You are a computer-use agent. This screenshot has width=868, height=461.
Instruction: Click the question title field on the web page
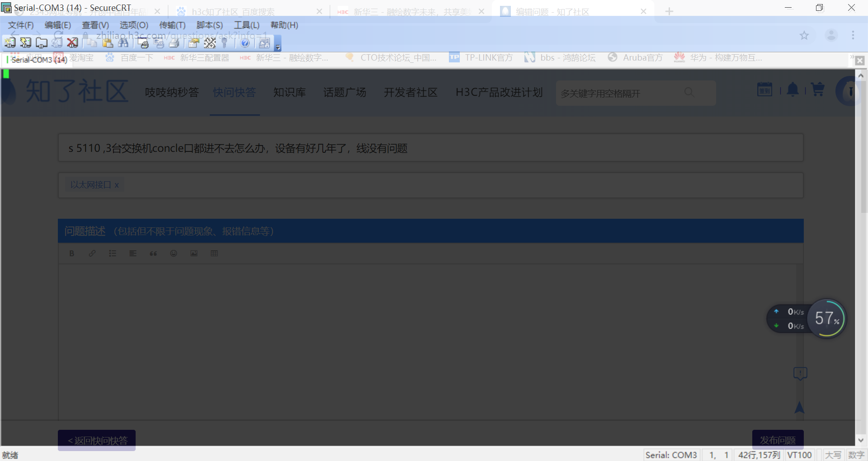430,148
